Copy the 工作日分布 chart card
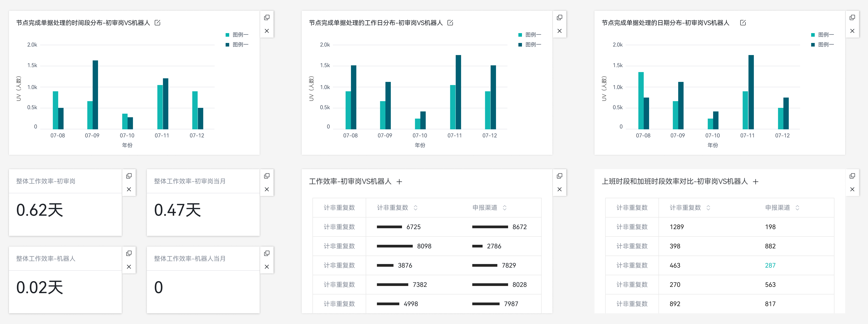Screen dimensions: 868x324 [x=559, y=17]
